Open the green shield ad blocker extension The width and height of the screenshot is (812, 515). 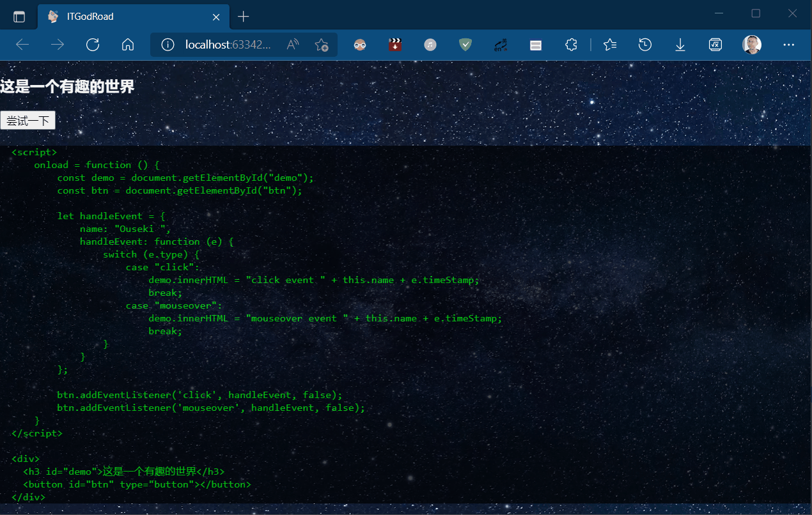[465, 45]
